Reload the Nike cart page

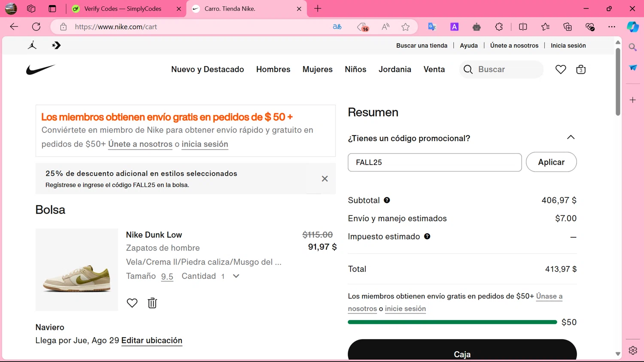click(x=36, y=27)
